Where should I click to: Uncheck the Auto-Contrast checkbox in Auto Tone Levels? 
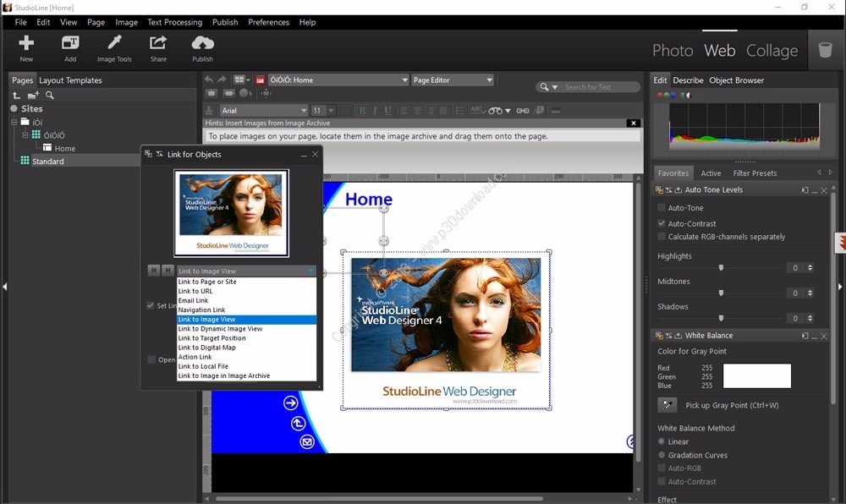(x=662, y=223)
